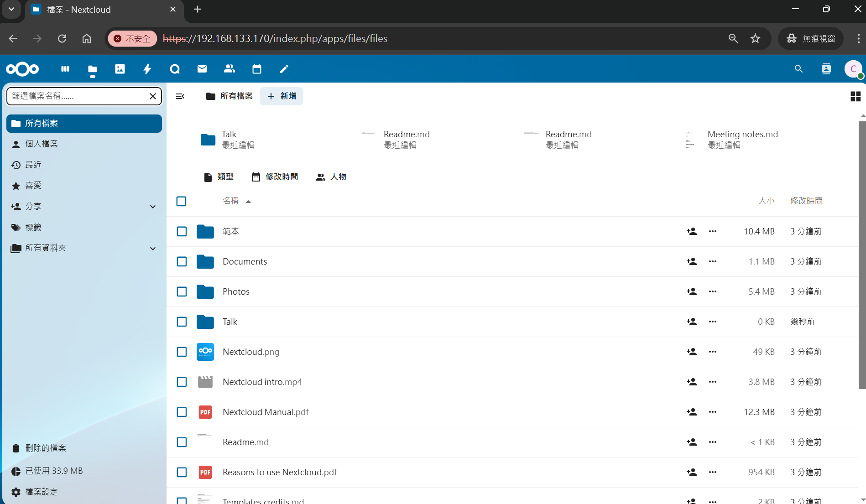This screenshot has height=504, width=866.
Task: Open 喜愛 favorites in the sidebar
Action: coord(33,186)
